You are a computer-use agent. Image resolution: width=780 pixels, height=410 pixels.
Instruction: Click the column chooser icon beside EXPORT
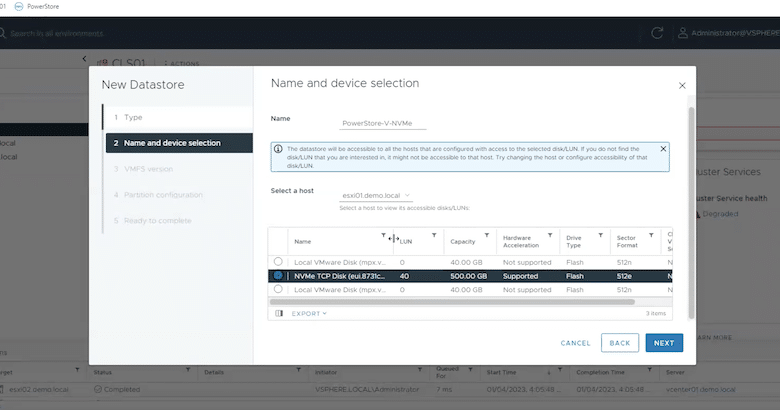(x=279, y=313)
